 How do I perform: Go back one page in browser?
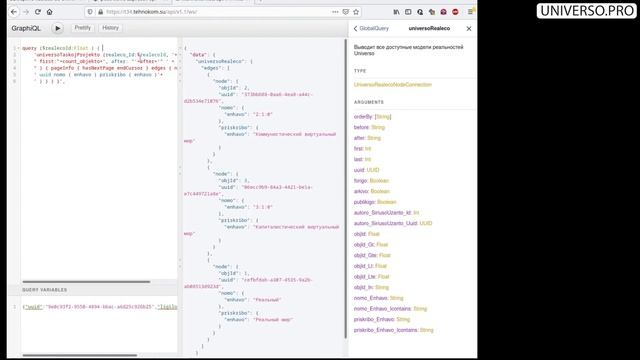click(14, 12)
